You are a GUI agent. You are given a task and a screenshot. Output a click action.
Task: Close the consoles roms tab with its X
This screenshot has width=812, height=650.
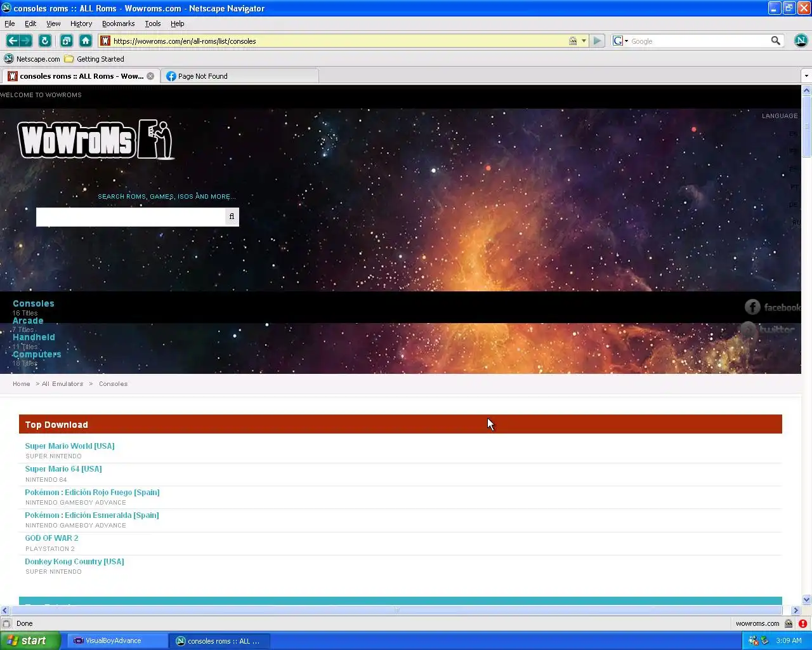150,76
